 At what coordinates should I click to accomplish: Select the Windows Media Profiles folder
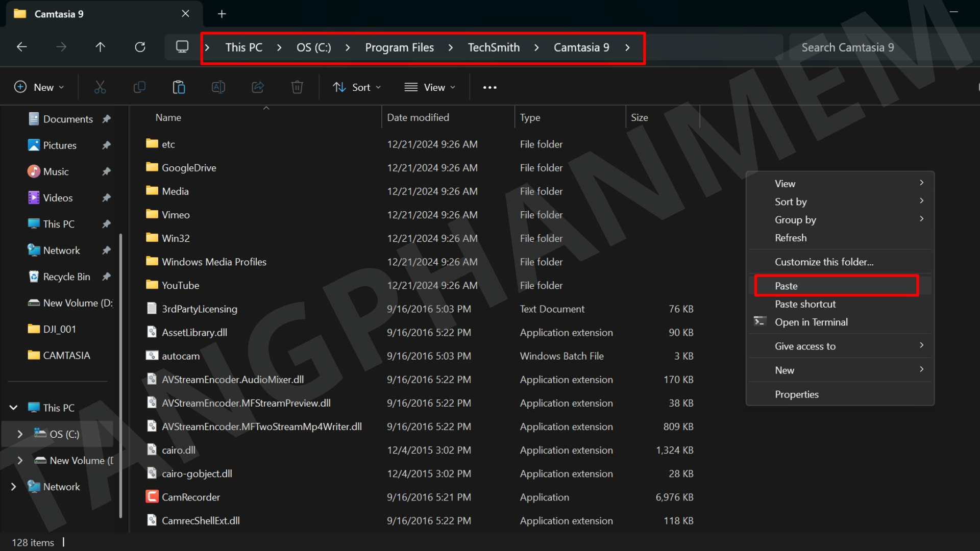(x=214, y=262)
